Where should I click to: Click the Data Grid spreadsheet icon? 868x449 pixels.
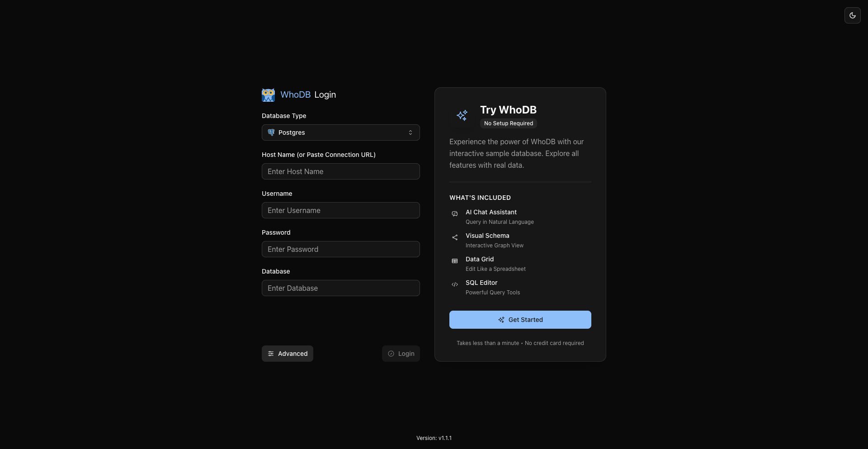pos(454,261)
